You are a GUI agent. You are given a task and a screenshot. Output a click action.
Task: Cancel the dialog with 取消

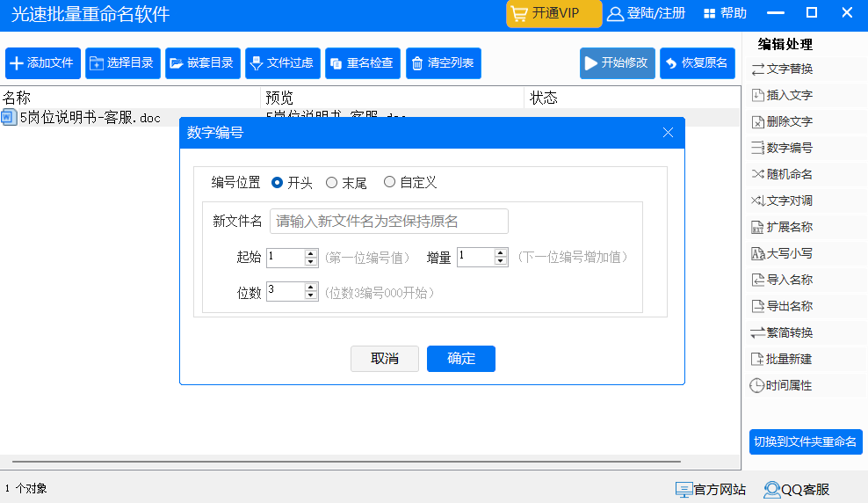coord(385,359)
